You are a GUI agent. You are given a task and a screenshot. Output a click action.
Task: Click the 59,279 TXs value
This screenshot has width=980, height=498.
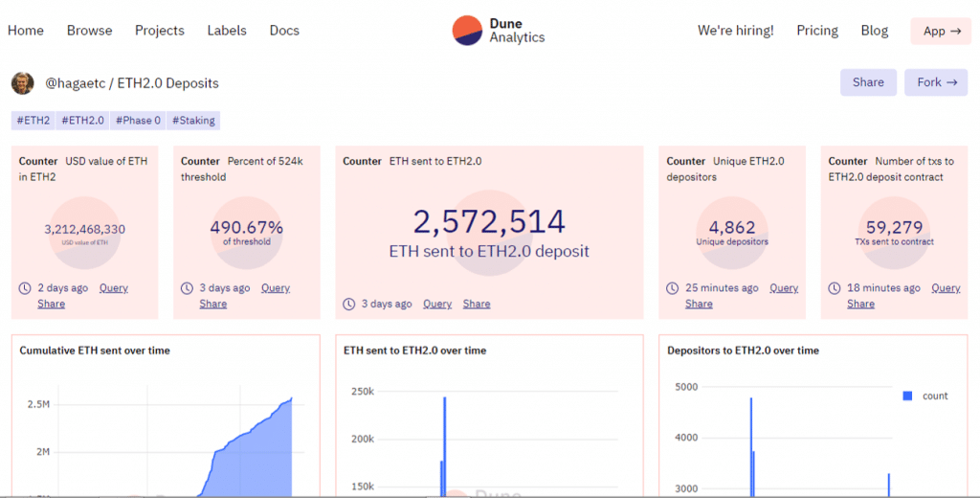click(x=895, y=227)
